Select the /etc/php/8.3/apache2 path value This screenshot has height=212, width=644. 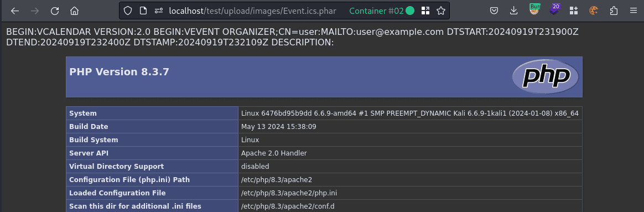tap(277, 179)
